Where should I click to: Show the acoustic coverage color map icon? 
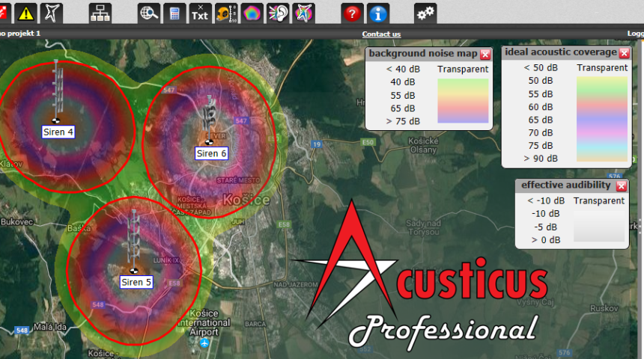252,13
